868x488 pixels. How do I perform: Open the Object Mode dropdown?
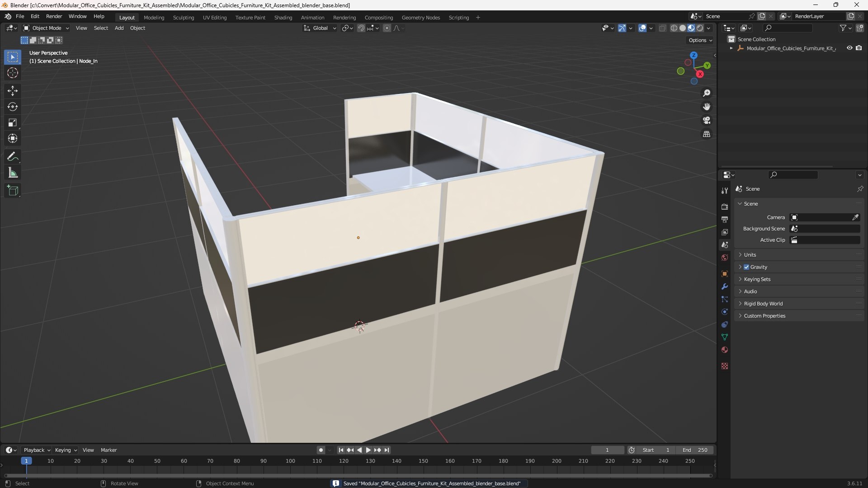pyautogui.click(x=46, y=28)
